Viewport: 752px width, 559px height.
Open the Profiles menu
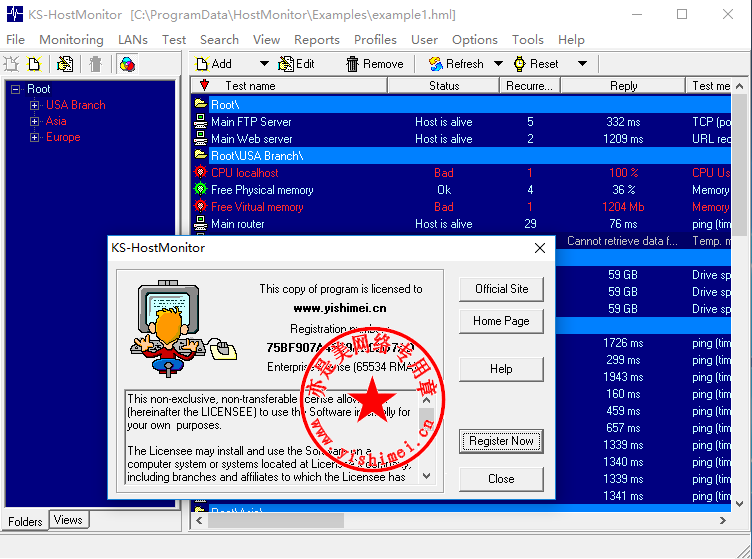[375, 39]
